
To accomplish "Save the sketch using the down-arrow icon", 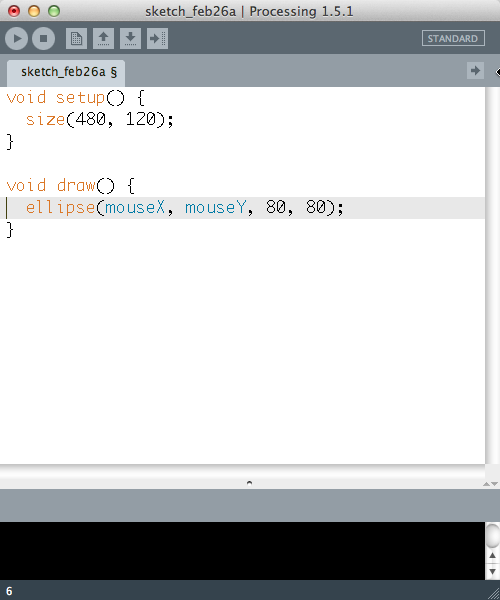I will [x=130, y=38].
